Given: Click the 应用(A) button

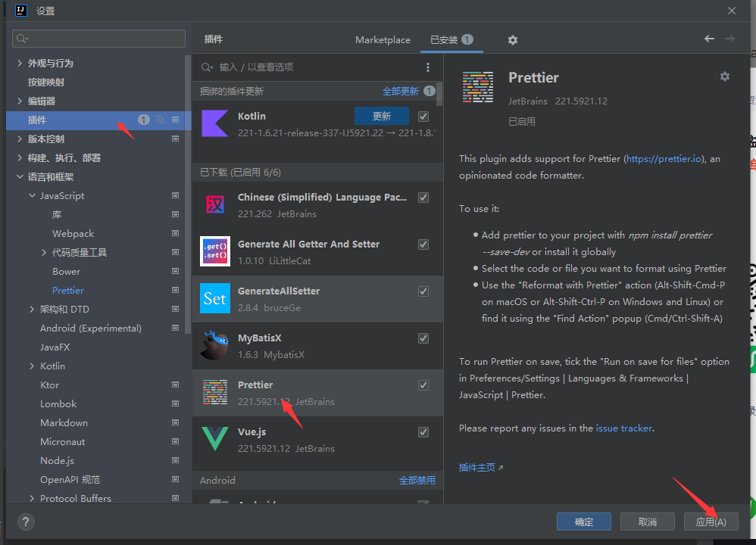Looking at the screenshot, I should click(x=711, y=522).
